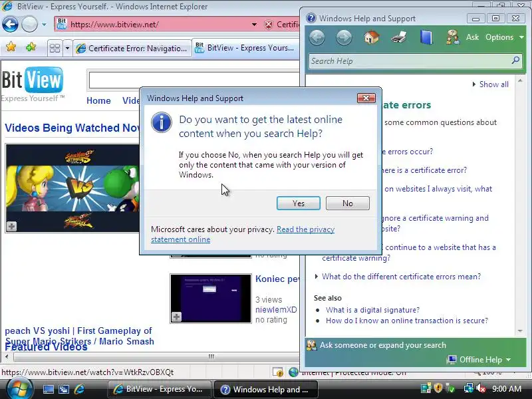The height and width of the screenshot is (399, 532).
Task: Open the peach VS yoshi video thumbnail
Action: tap(72, 188)
